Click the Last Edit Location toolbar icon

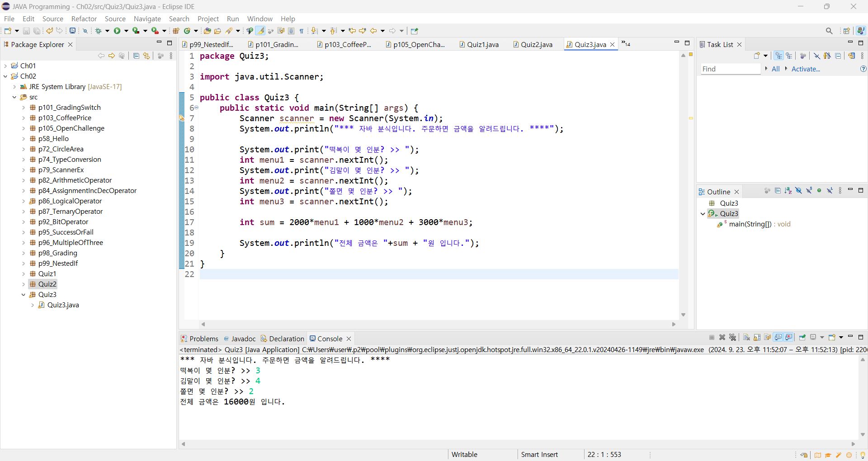pos(352,31)
